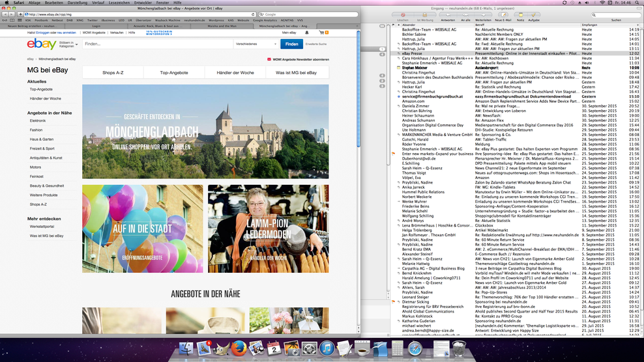Expand Stöbern in Kategorien dropdown
Image resolution: width=644 pixels, height=362 pixels.
(68, 44)
